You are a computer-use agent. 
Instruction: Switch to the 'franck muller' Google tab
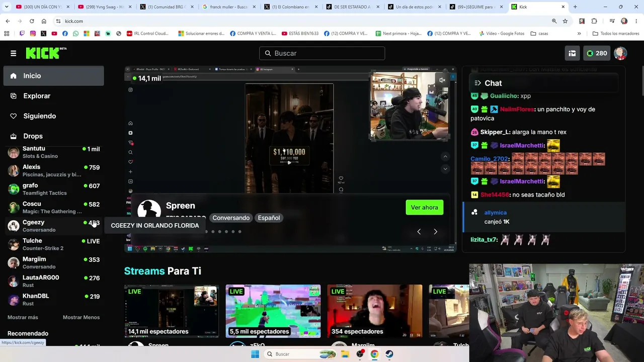tap(229, 7)
